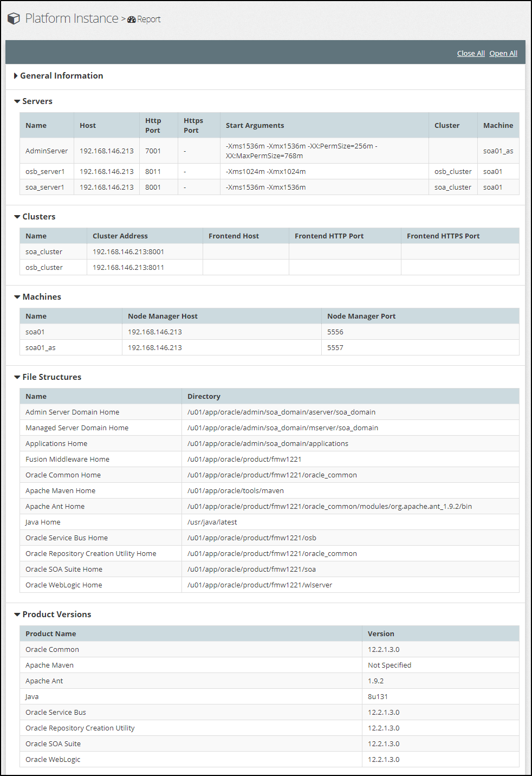The height and width of the screenshot is (776, 532).
Task: Click the Open All link
Action: [x=503, y=53]
